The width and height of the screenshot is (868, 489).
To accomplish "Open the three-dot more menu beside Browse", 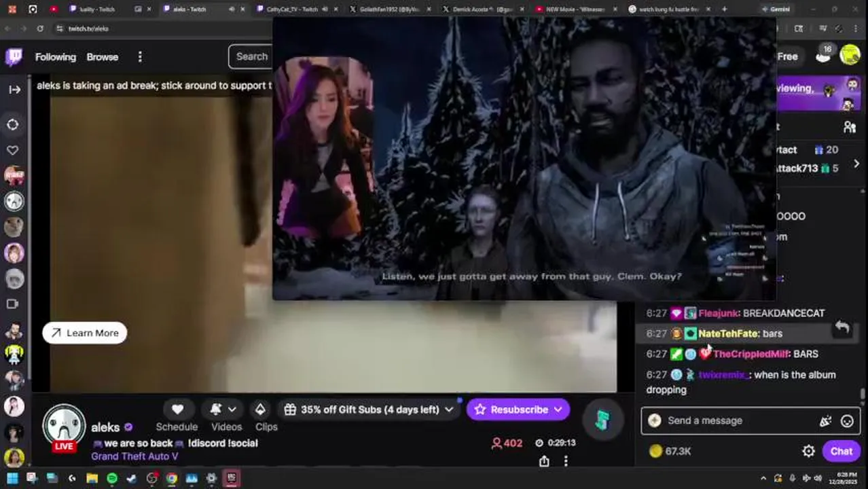I will (x=140, y=57).
